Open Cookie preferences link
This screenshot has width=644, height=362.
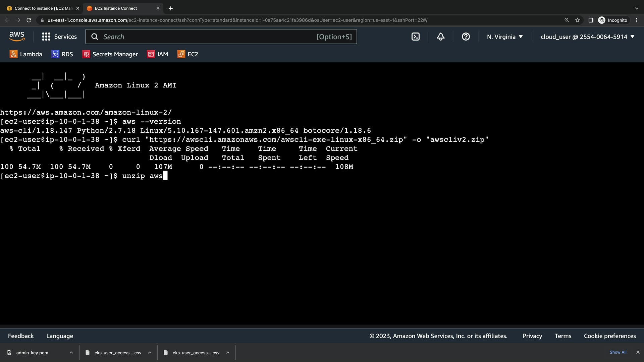point(609,336)
